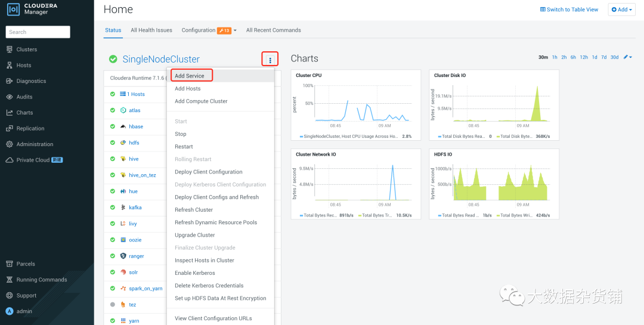Screen dimensions: 644x325
Task: Click Switch to Table View link
Action: point(569,10)
